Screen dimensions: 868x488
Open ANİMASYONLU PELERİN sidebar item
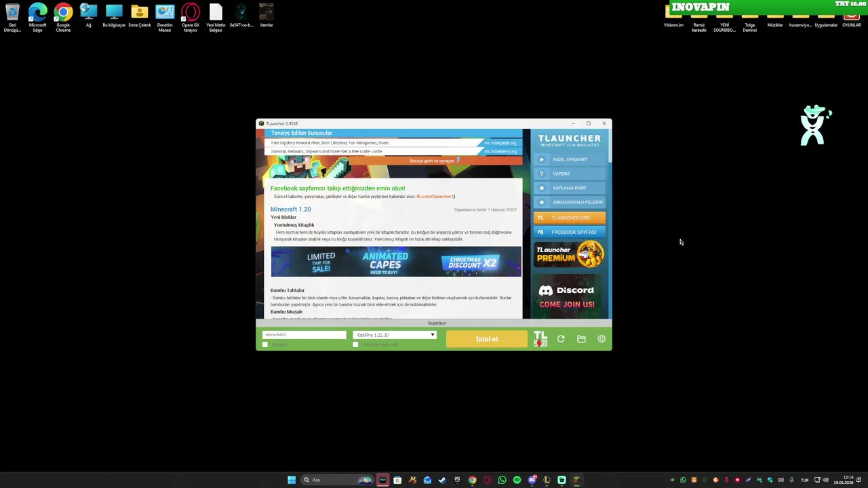(x=570, y=202)
